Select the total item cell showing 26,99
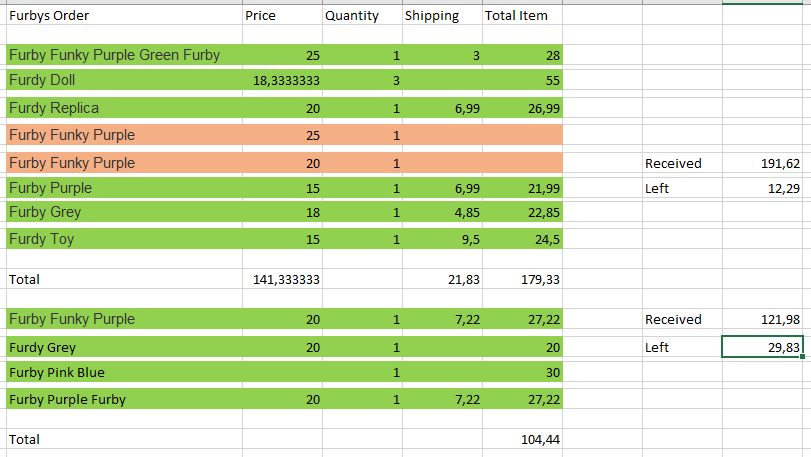The height and width of the screenshot is (457, 811). click(543, 109)
